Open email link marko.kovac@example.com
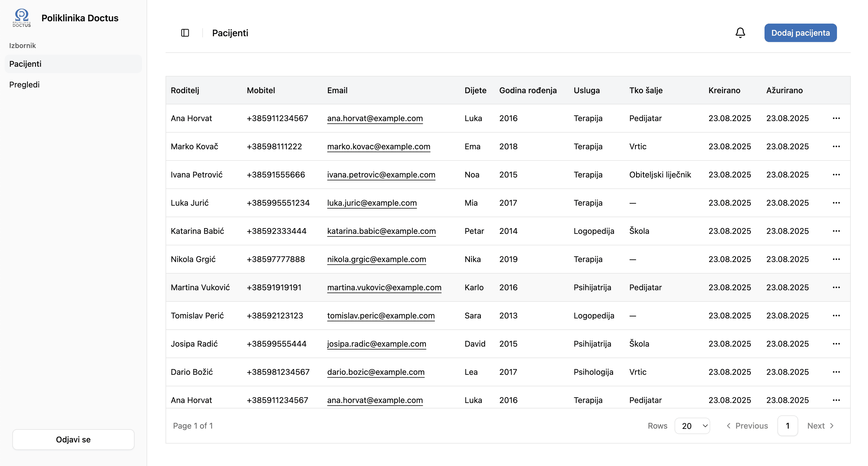This screenshot has height=466, width=868. pos(379,146)
